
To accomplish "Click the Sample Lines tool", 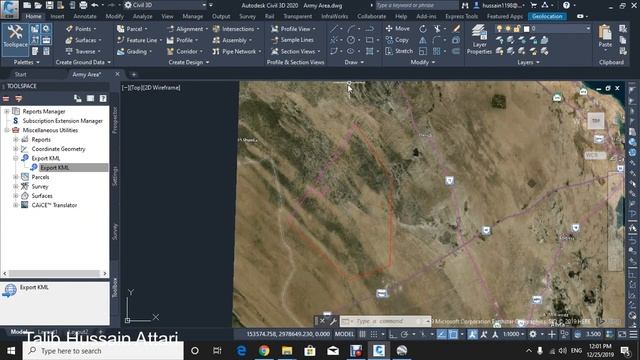I will pos(292,40).
